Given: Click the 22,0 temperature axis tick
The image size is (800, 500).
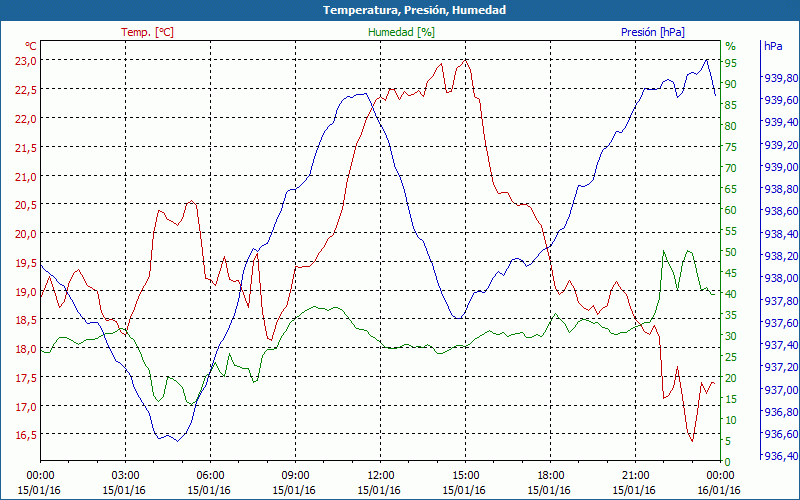Looking at the screenshot, I should [x=26, y=119].
